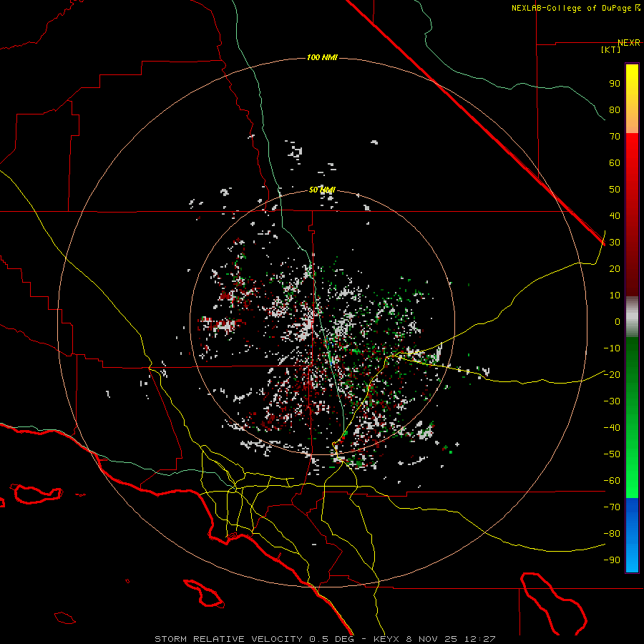Screen dimensions: 644x644
Task: Click the -10 value on the velocity scale
Action: coord(612,348)
